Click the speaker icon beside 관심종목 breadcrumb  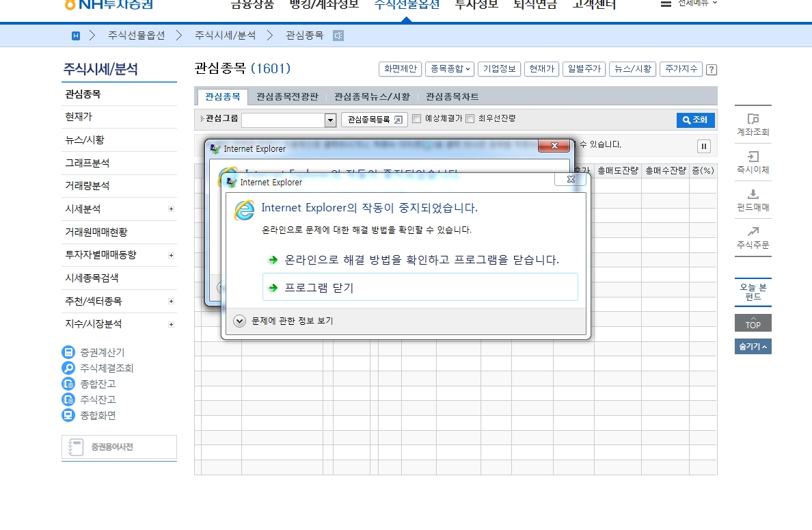(338, 36)
